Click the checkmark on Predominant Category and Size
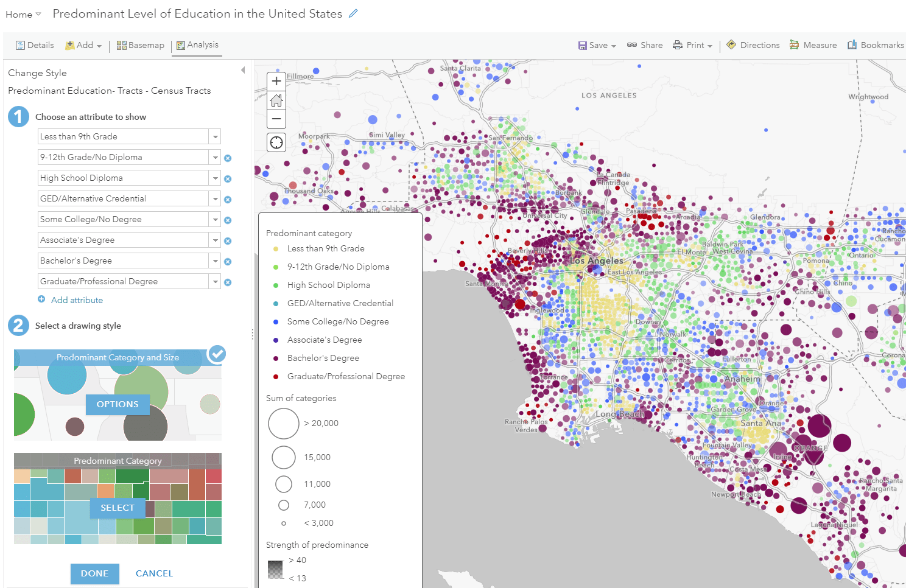This screenshot has width=906, height=588. 217,354
